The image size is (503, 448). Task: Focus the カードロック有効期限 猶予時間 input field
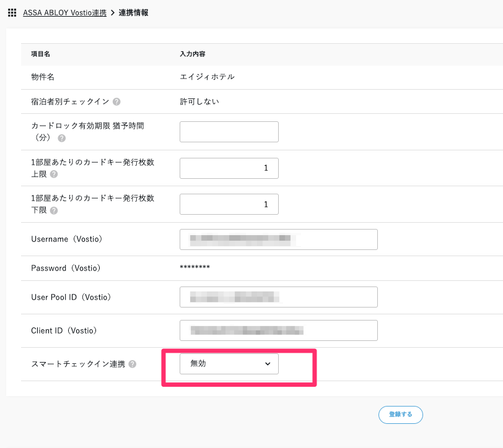click(229, 132)
